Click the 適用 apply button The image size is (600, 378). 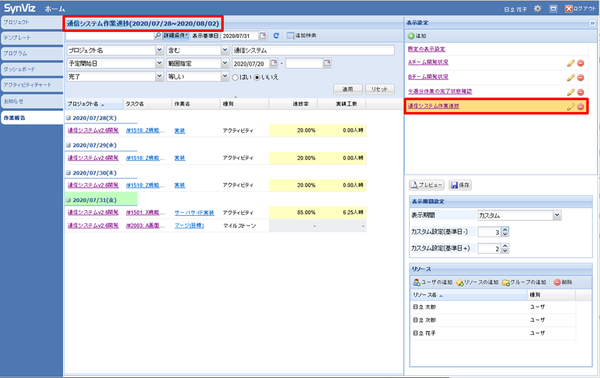pyautogui.click(x=347, y=89)
